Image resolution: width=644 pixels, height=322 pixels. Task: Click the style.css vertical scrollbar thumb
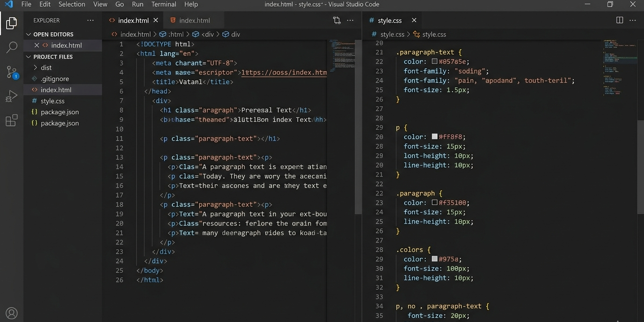point(640,166)
